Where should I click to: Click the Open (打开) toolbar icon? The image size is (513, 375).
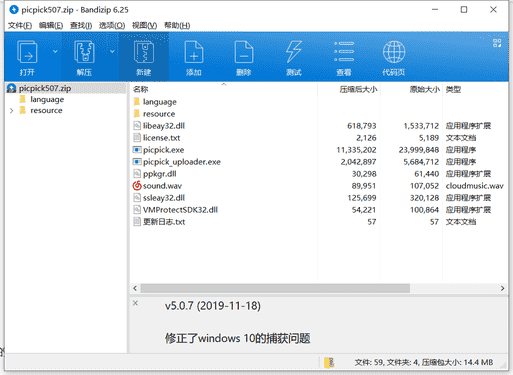click(x=27, y=57)
